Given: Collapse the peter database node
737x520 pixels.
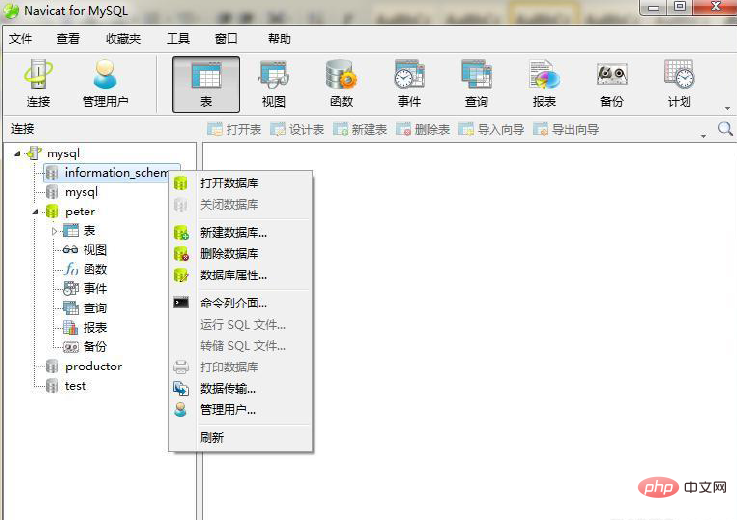Looking at the screenshot, I should 36,212.
